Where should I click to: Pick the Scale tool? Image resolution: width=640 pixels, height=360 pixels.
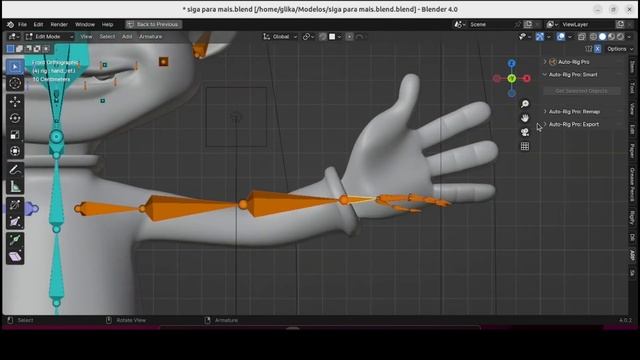click(15, 135)
